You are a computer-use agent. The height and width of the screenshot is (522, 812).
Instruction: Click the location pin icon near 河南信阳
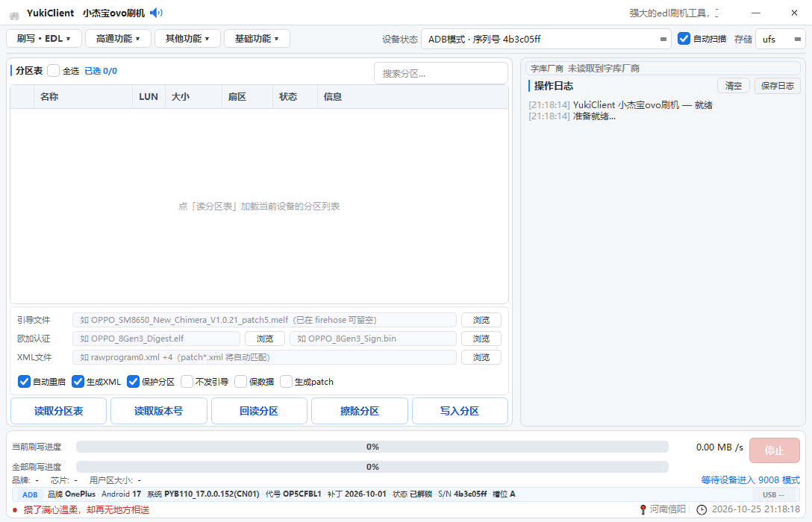(x=643, y=509)
